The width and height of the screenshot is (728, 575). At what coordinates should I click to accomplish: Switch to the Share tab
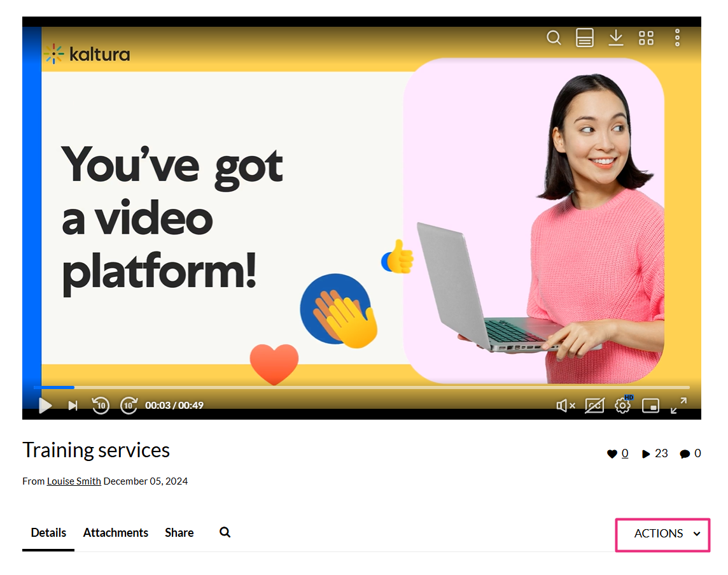179,533
